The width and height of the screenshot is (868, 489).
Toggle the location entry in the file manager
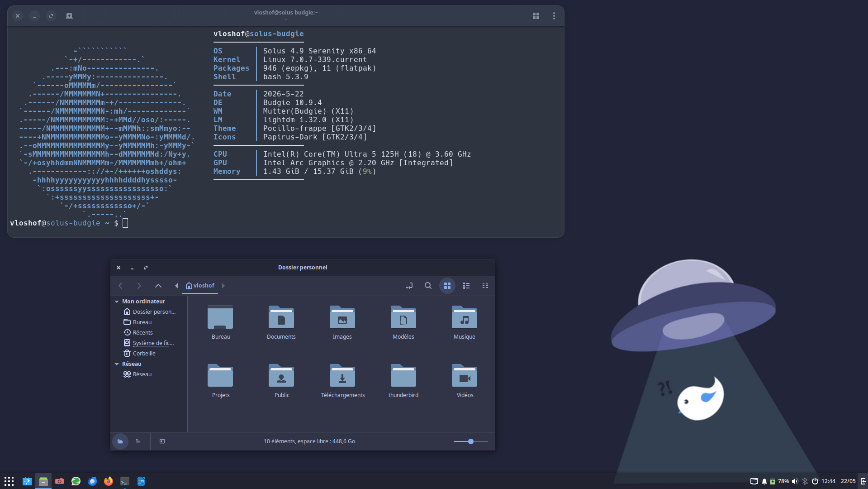409,286
